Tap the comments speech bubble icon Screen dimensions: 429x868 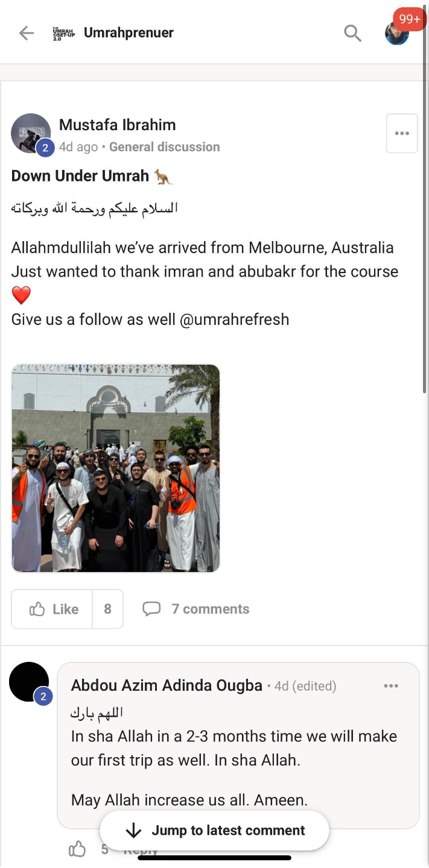151,609
